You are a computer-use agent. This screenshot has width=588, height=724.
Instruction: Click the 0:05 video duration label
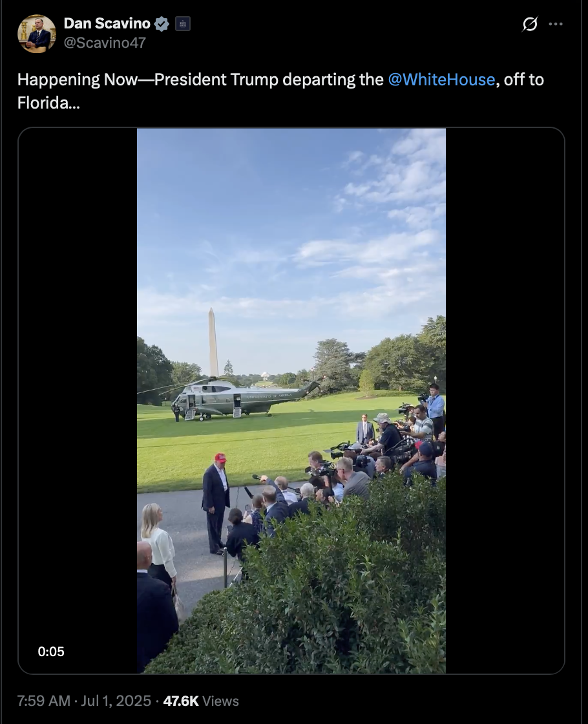pos(51,652)
